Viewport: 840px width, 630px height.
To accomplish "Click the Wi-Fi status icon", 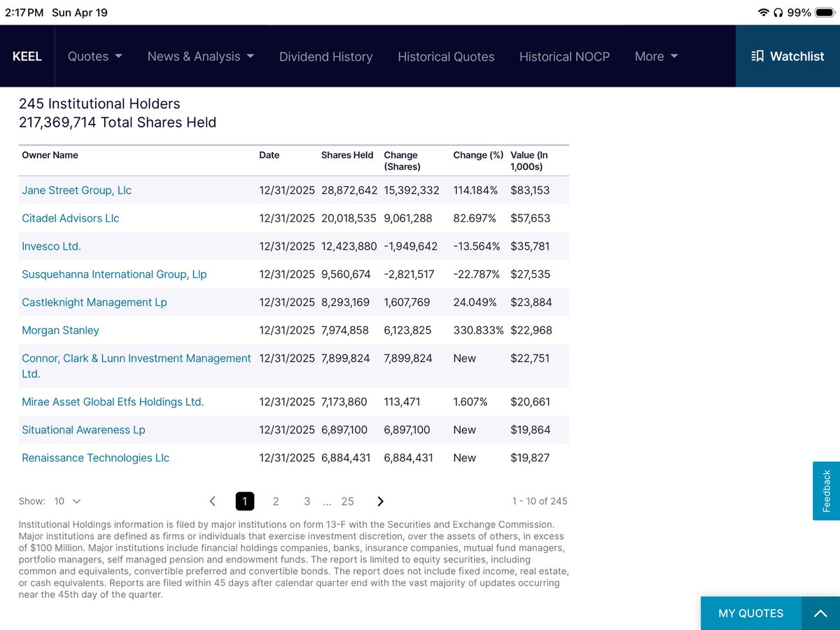I will [x=762, y=13].
